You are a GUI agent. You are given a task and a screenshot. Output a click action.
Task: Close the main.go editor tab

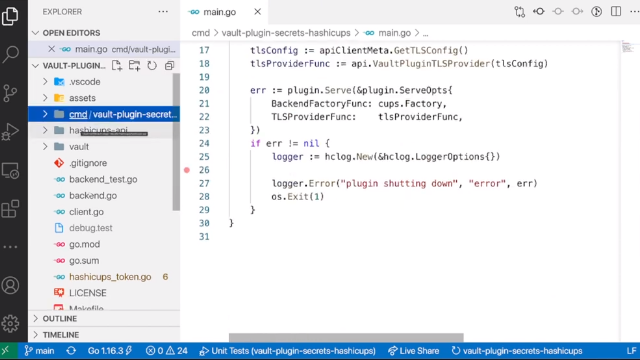coord(258,12)
